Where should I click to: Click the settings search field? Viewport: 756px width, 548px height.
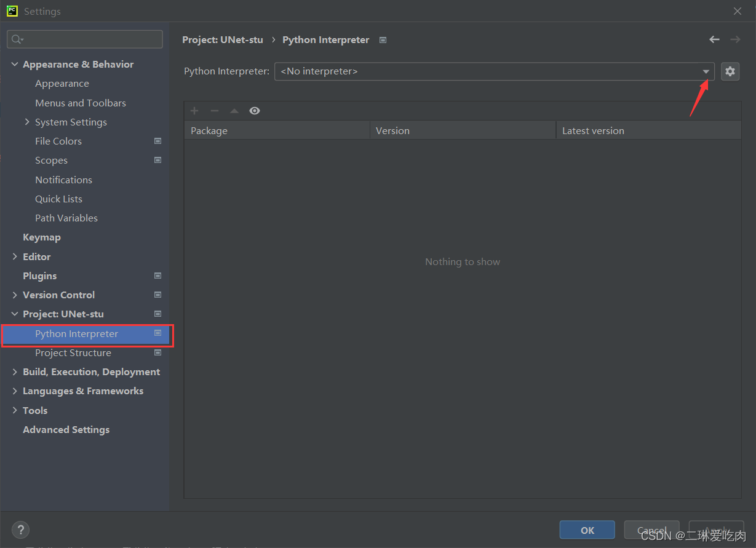pyautogui.click(x=85, y=39)
